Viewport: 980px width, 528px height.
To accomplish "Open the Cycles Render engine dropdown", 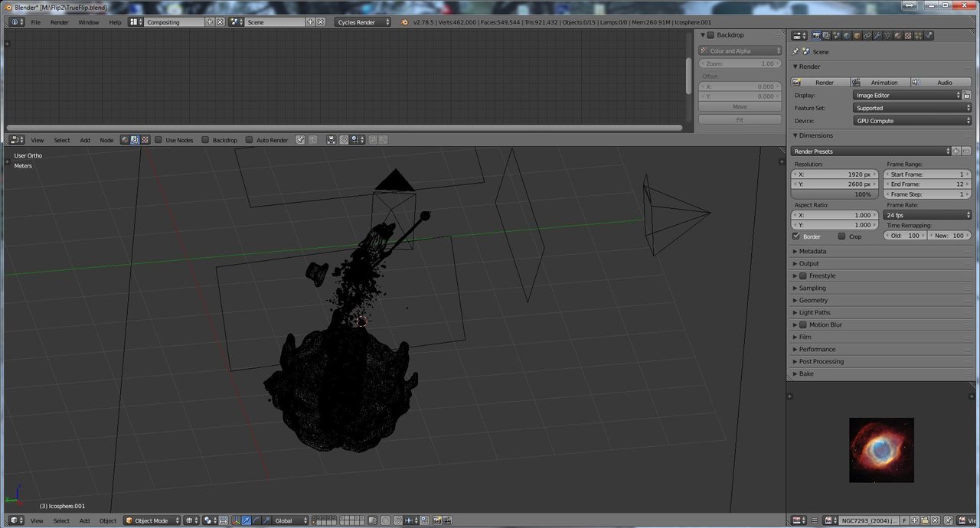I will click(x=363, y=22).
